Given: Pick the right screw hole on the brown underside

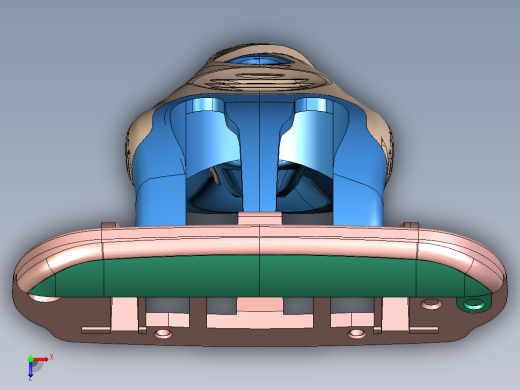Looking at the screenshot, I should [x=357, y=333].
